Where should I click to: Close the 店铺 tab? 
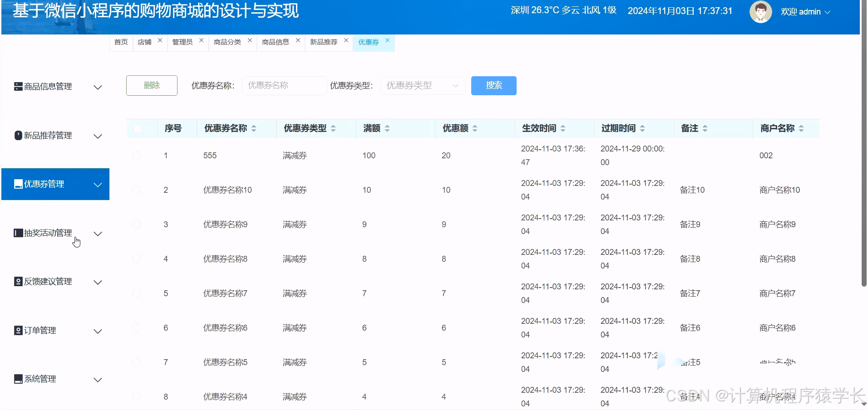160,40
